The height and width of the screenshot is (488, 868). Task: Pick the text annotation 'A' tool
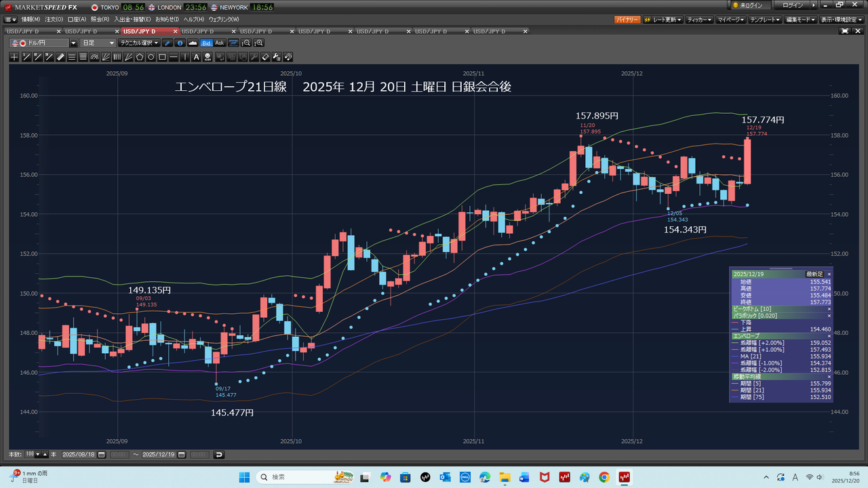click(x=197, y=57)
